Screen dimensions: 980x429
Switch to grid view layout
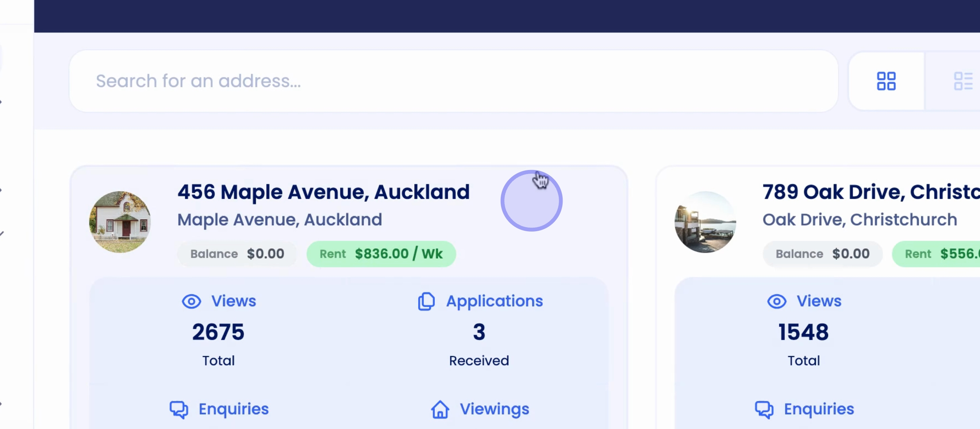coord(886,81)
